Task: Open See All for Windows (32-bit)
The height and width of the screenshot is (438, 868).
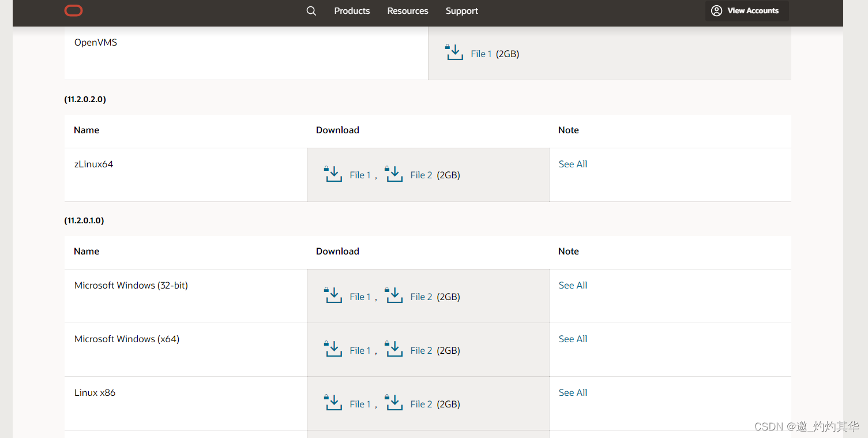Action: (x=573, y=286)
